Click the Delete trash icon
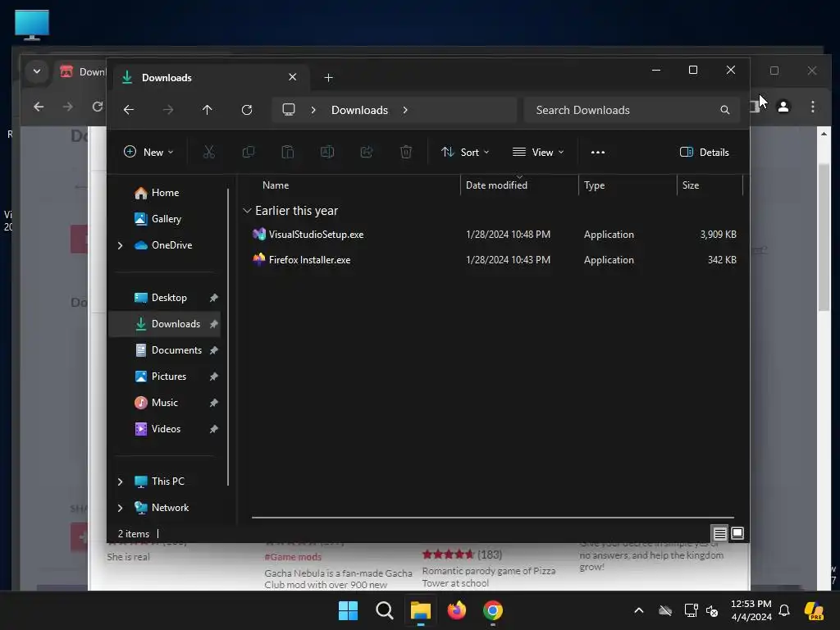The width and height of the screenshot is (840, 630). 405,152
